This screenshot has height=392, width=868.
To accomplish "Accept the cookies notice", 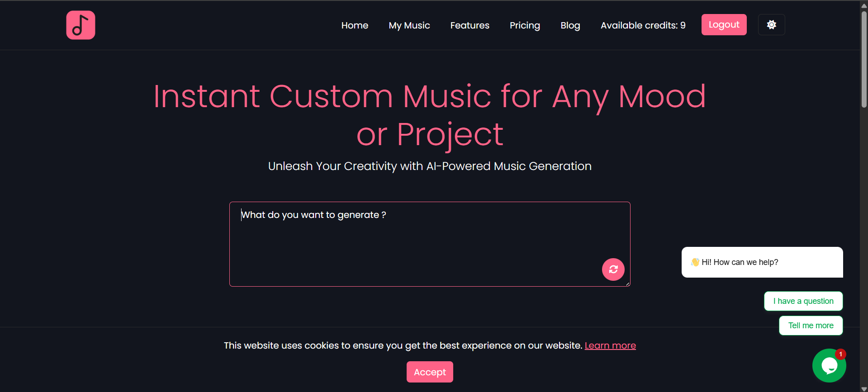I will 429,372.
